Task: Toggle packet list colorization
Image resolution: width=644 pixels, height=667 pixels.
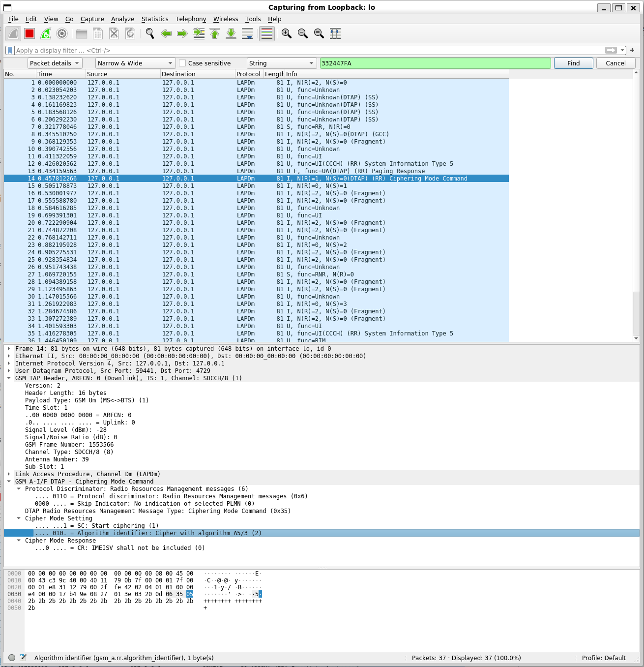Action: tap(266, 33)
